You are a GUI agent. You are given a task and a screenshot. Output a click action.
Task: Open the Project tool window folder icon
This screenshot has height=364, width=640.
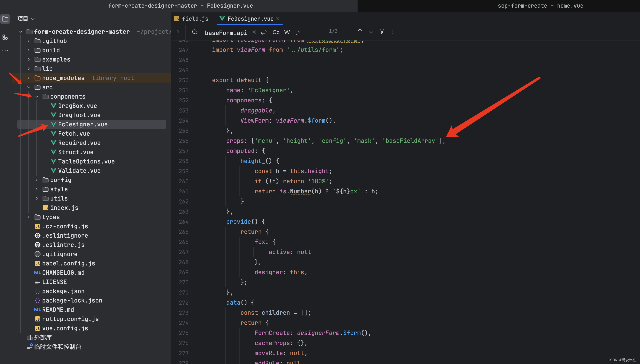click(x=5, y=19)
